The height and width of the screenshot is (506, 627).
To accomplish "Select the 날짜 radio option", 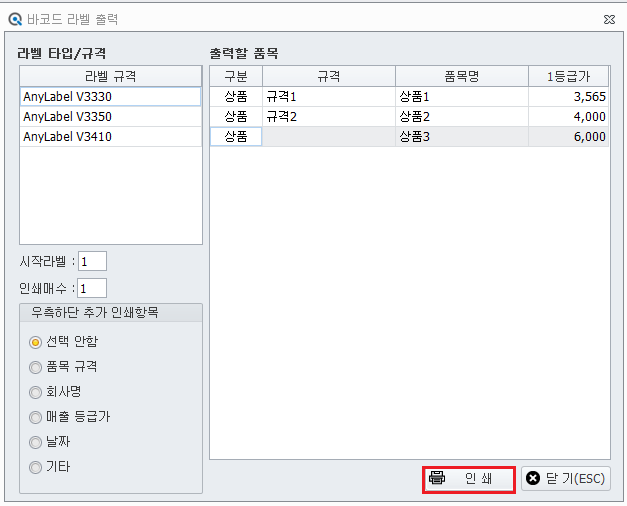I will coord(36,442).
